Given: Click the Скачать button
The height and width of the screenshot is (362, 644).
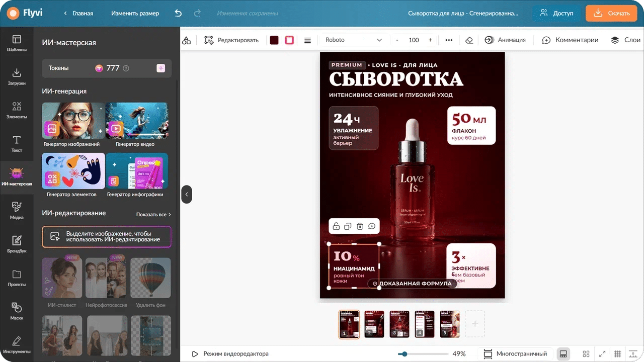Looking at the screenshot, I should click(x=611, y=14).
